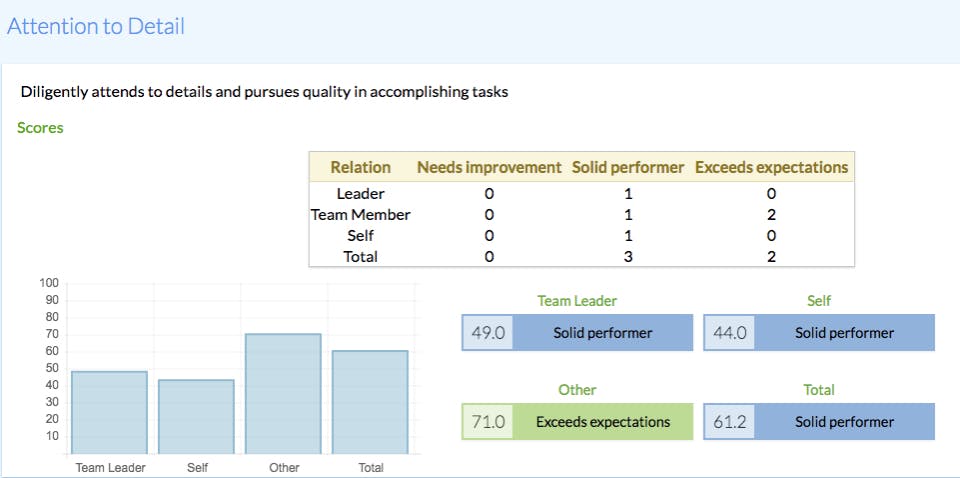Click the Relation column header
Viewport: 960px width, 478px height.
pyautogui.click(x=360, y=167)
